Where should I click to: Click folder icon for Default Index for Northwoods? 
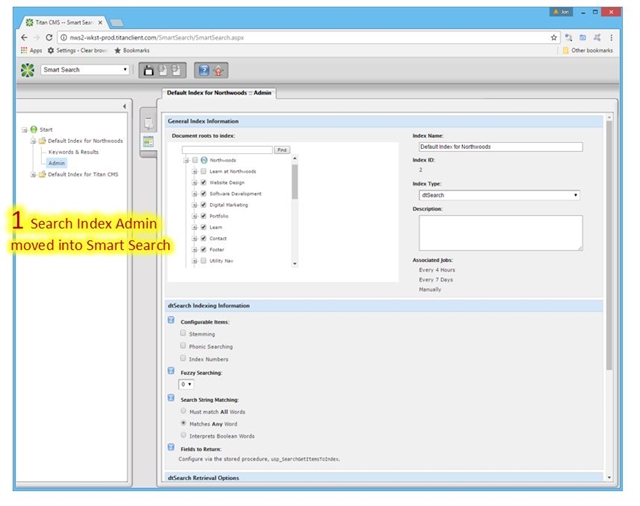pos(42,141)
